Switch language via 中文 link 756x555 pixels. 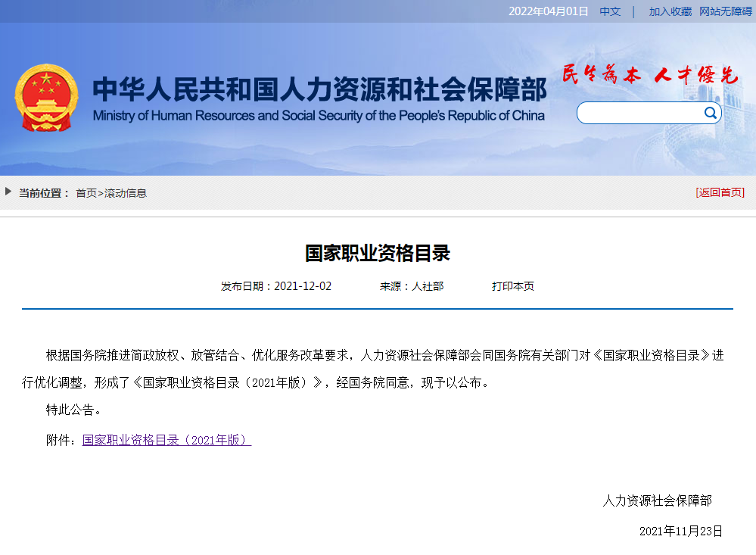(x=610, y=11)
